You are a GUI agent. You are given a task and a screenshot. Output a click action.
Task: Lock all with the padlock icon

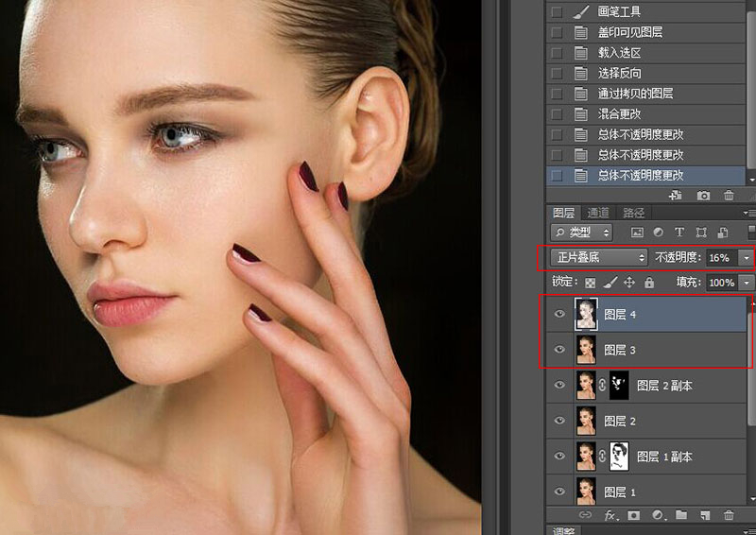tap(649, 283)
